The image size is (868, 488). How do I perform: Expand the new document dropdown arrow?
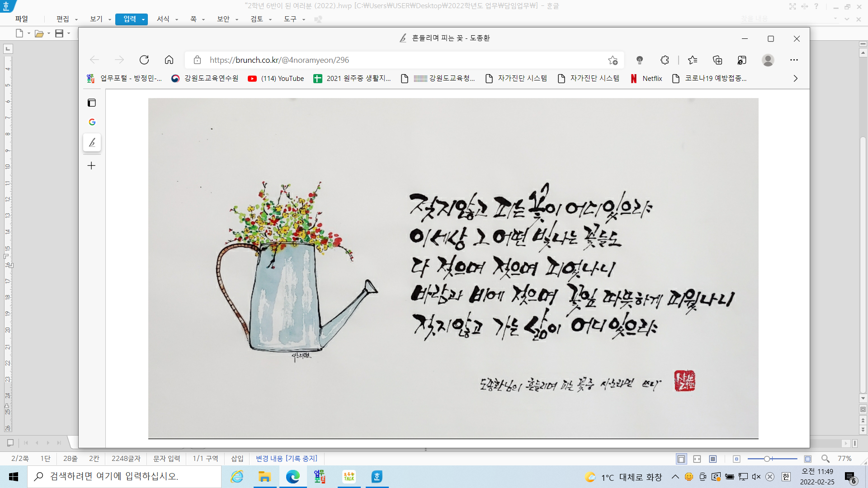tap(29, 33)
